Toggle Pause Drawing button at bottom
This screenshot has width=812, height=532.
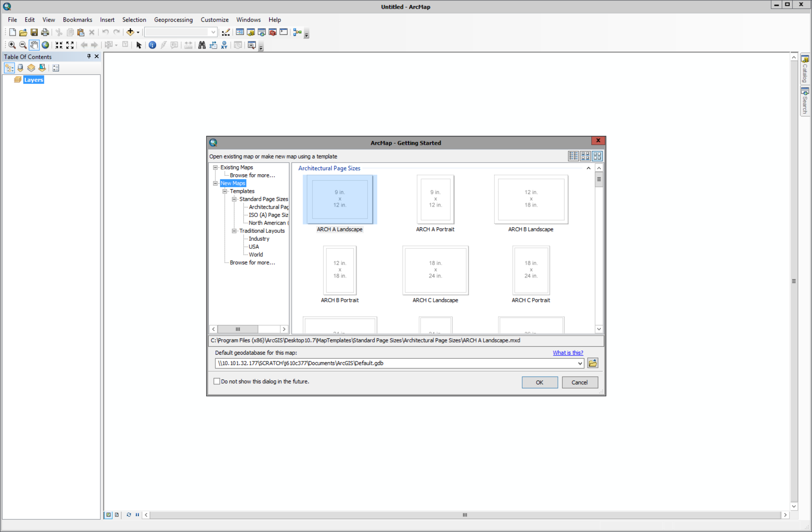[137, 515]
